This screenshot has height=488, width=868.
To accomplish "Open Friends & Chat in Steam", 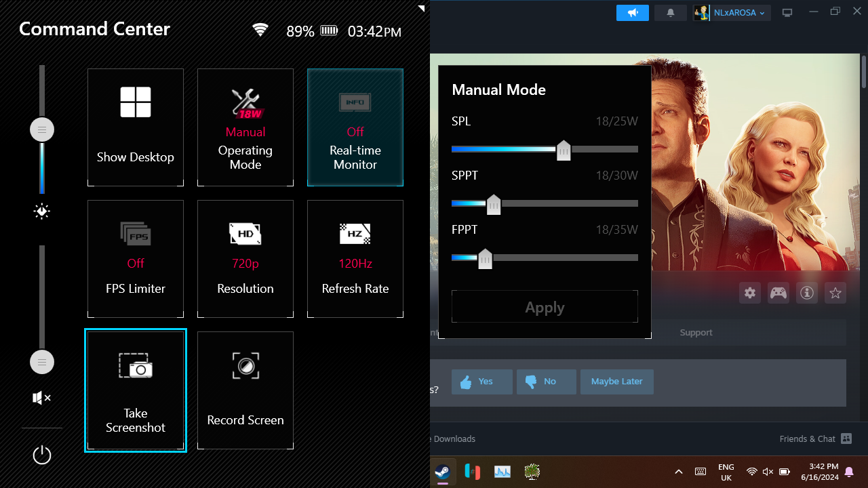I will point(815,439).
